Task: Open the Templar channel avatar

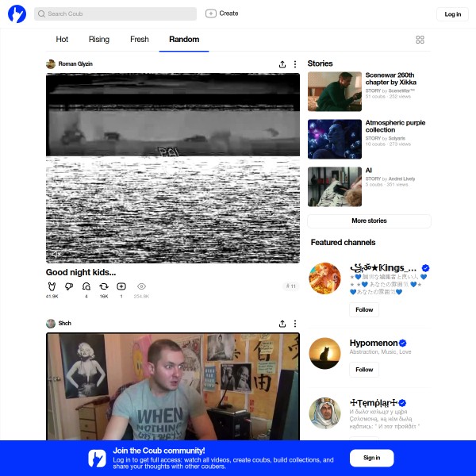Action: point(324,413)
